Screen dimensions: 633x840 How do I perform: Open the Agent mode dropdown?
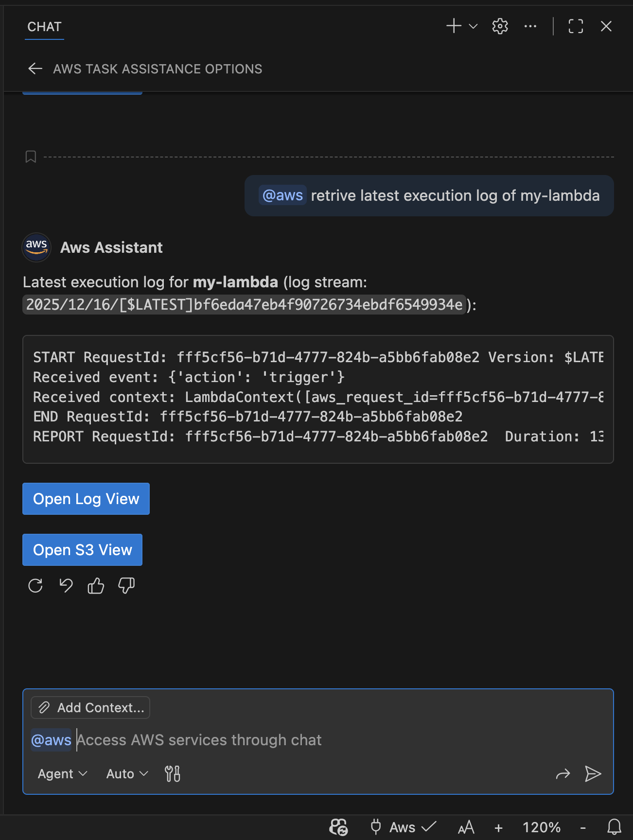62,773
